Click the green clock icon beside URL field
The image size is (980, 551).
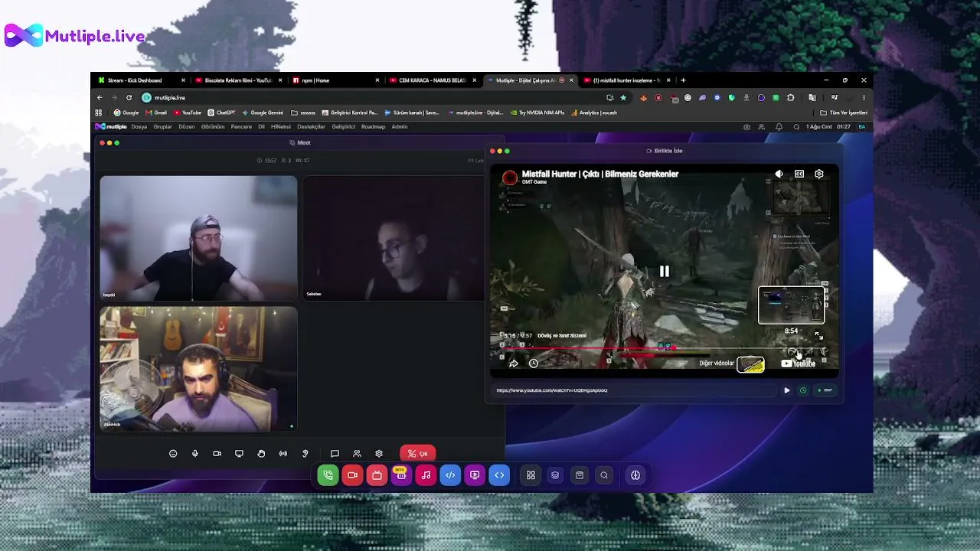pyautogui.click(x=803, y=390)
